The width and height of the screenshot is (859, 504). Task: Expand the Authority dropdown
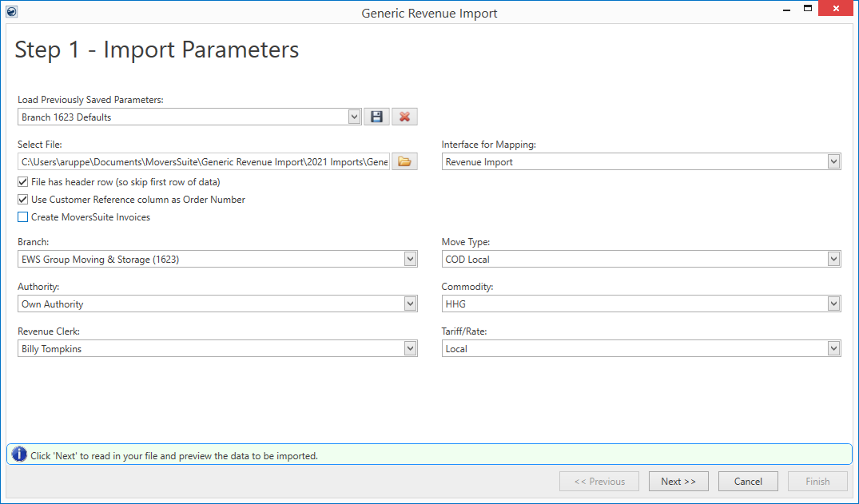(x=410, y=304)
